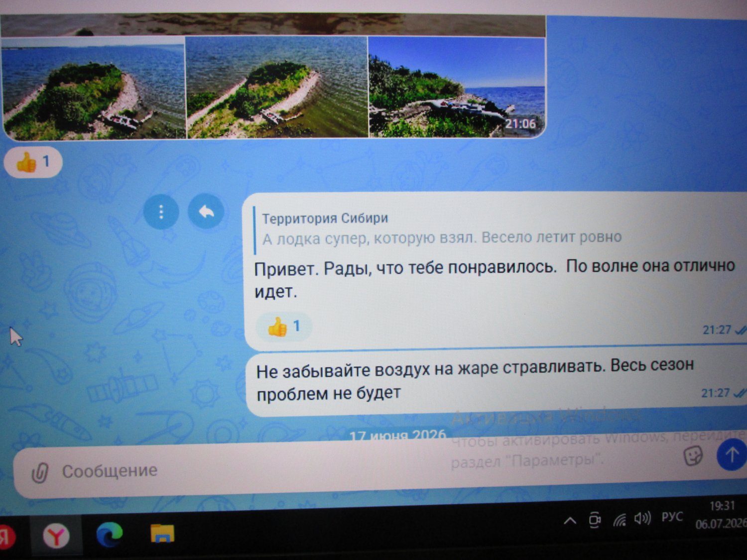Switch the РУС input language indicator
The height and width of the screenshot is (560, 747).
tap(672, 517)
